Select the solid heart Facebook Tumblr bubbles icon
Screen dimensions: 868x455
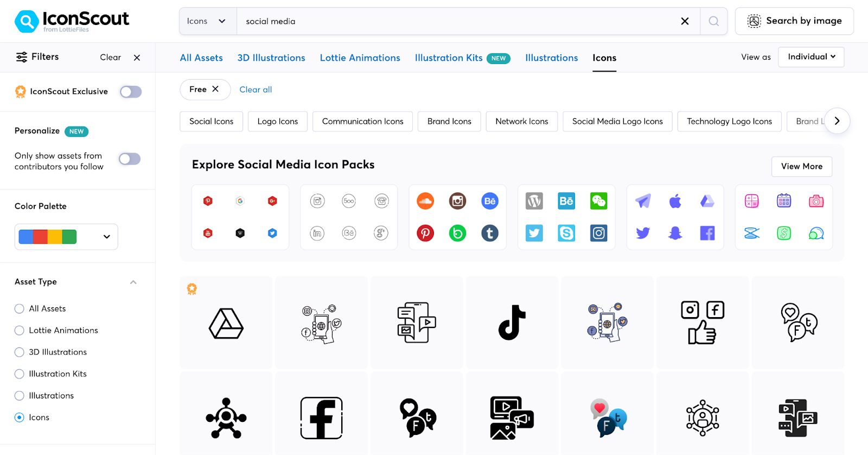click(417, 418)
